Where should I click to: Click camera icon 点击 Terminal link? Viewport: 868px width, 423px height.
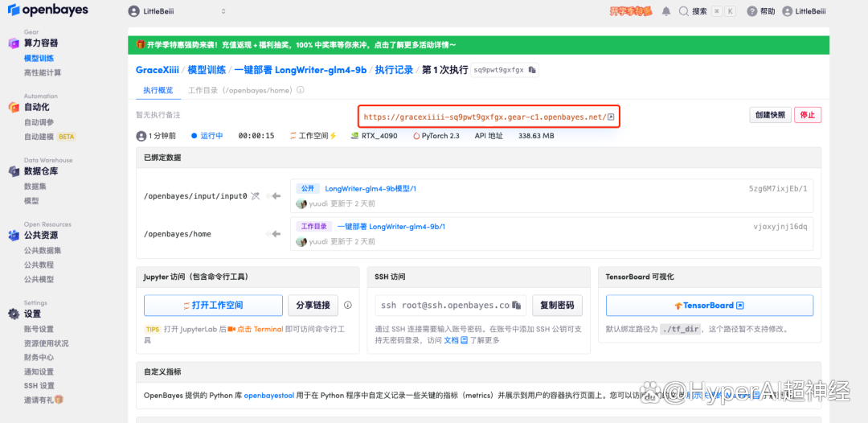point(256,329)
